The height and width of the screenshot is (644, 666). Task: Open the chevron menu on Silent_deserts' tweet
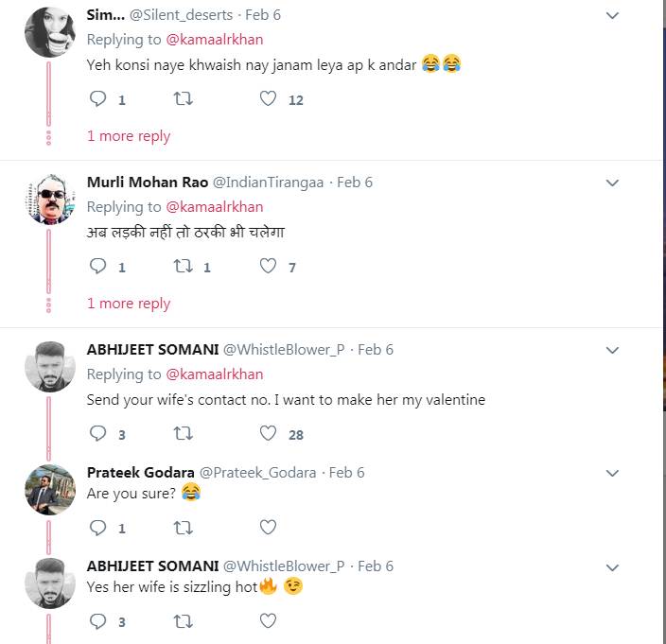(x=612, y=15)
